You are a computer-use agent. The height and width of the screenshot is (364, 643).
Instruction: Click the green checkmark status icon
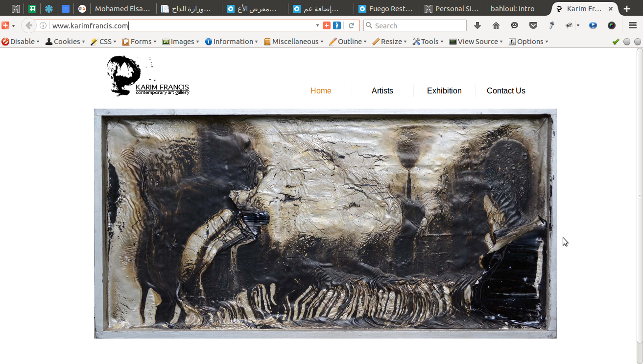pyautogui.click(x=616, y=42)
